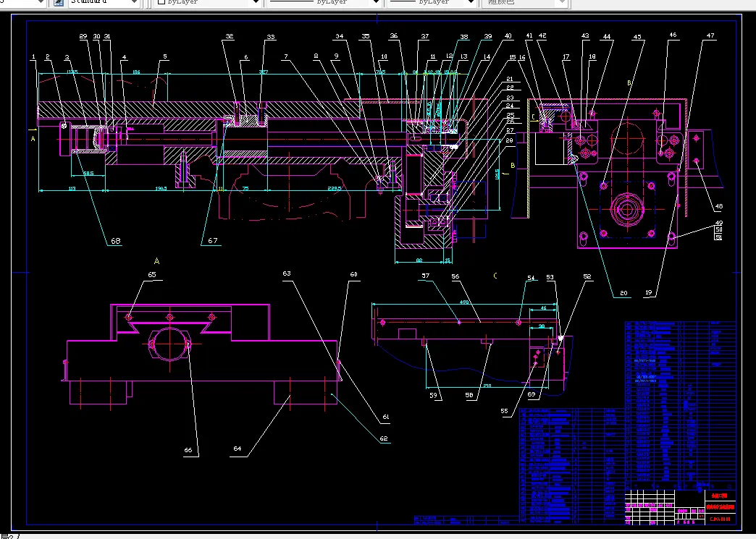Select part balloon label 36
The image size is (756, 539).
394,35
